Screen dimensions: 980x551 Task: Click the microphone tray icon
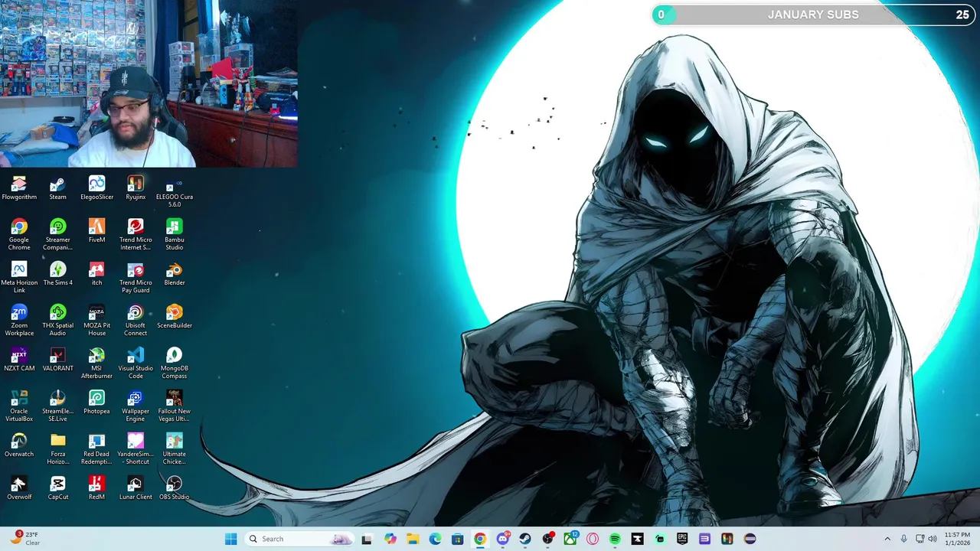point(904,539)
